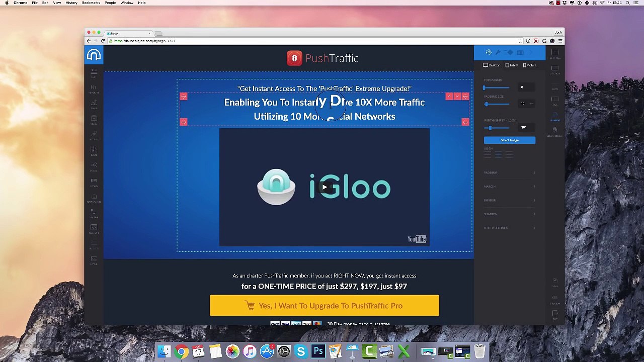Set alignment to center in the Align row
644x362 pixels.
498,155
